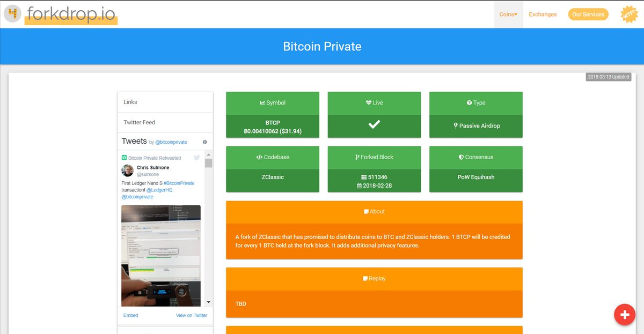Open the Coins dropdown menu

(508, 14)
